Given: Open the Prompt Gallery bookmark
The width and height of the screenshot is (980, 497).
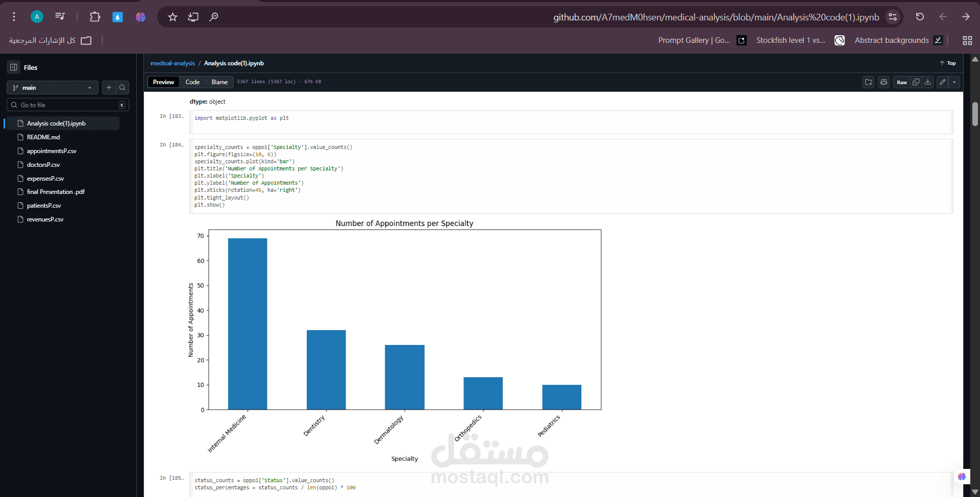Looking at the screenshot, I should (702, 40).
